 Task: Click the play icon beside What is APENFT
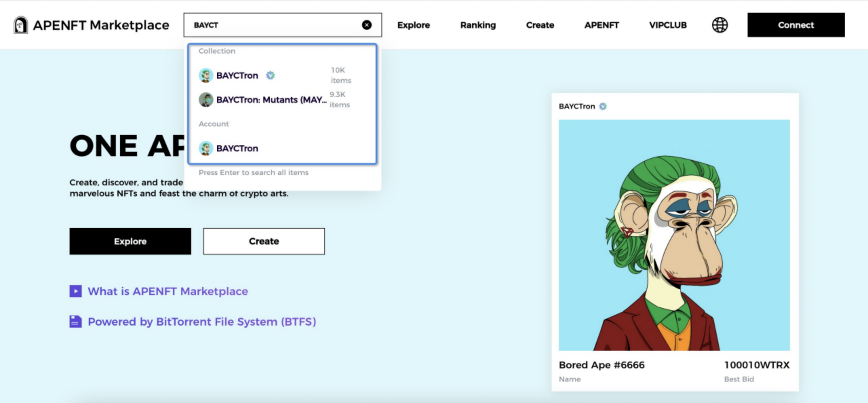coord(76,291)
